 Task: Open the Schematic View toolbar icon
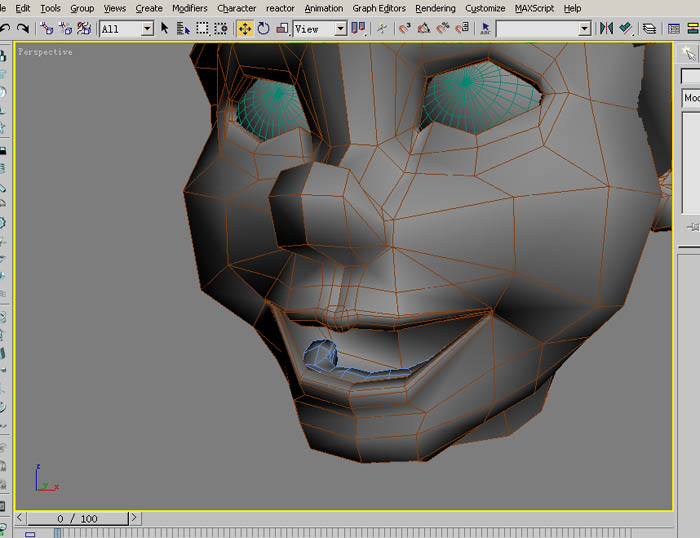point(693,29)
